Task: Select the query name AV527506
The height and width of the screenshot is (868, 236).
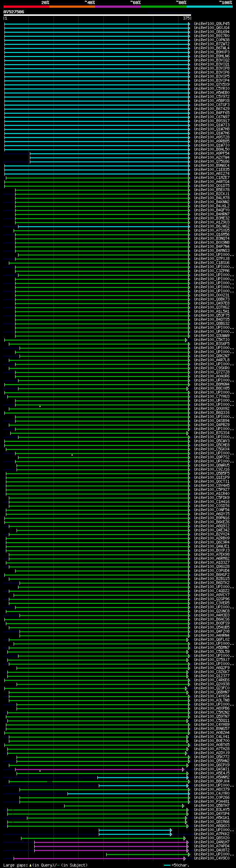Action: [14, 12]
